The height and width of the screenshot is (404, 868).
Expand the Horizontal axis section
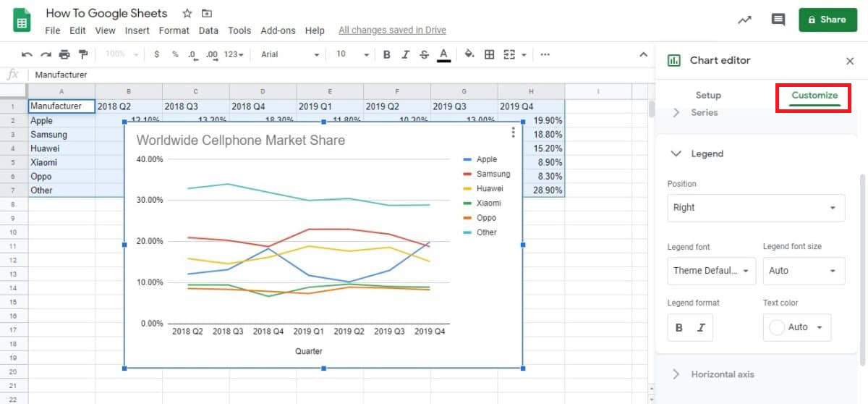pos(722,374)
